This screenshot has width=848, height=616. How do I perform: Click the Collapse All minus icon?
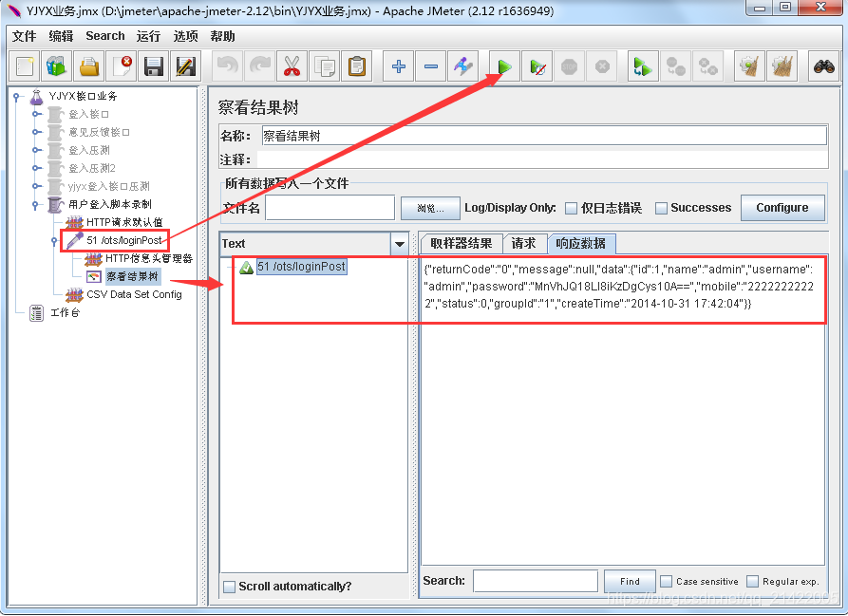point(431,66)
